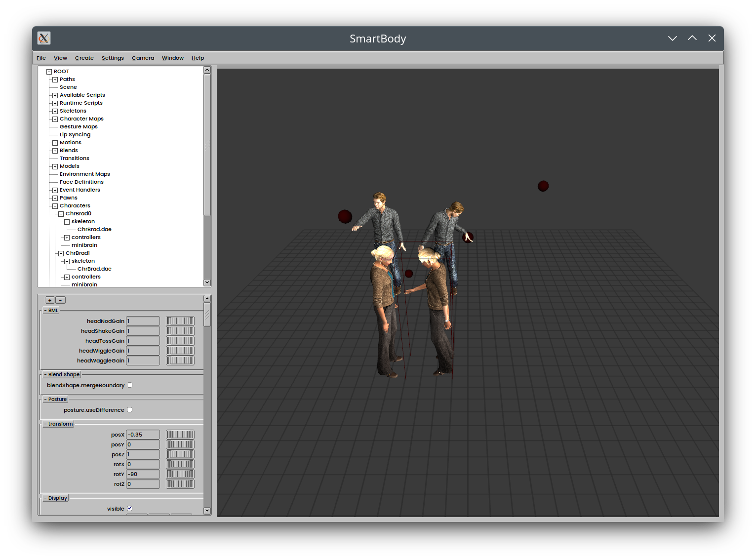Select Face Definitions tree item
This screenshot has height=560, width=756.
click(x=81, y=182)
